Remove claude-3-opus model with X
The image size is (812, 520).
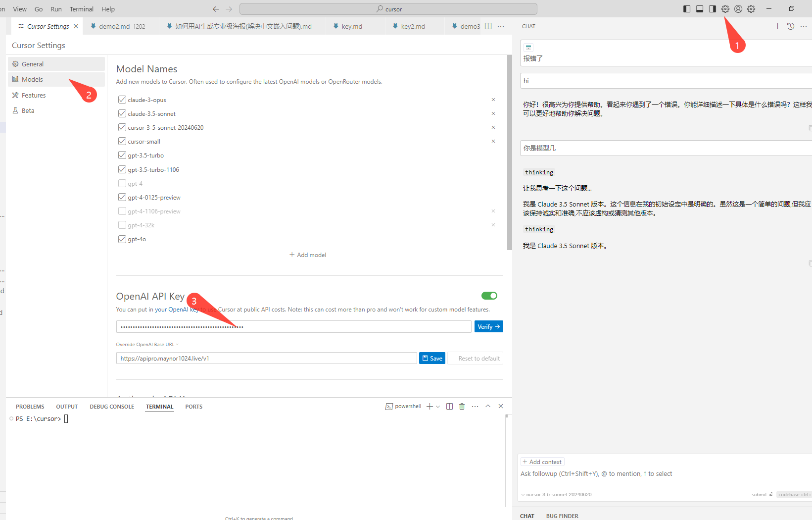[x=493, y=100]
